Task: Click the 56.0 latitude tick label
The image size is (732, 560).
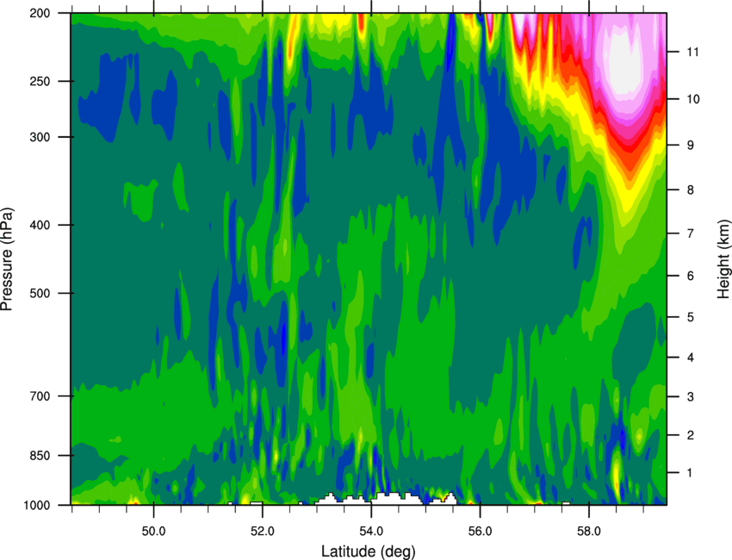Action: pos(480,532)
